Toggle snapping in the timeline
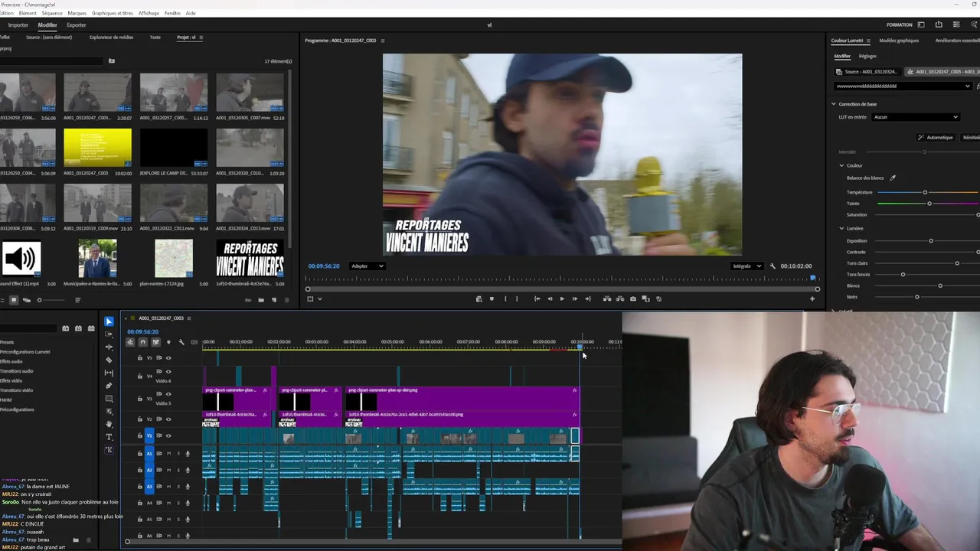The height and width of the screenshot is (551, 980). click(x=142, y=342)
